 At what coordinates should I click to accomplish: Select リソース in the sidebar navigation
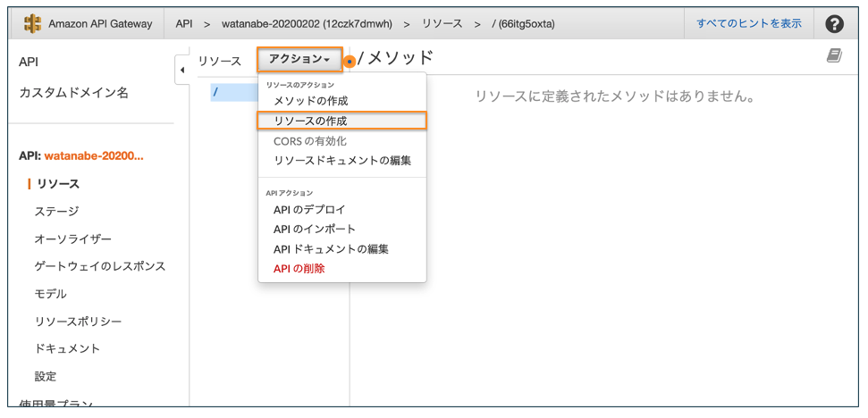tap(58, 184)
